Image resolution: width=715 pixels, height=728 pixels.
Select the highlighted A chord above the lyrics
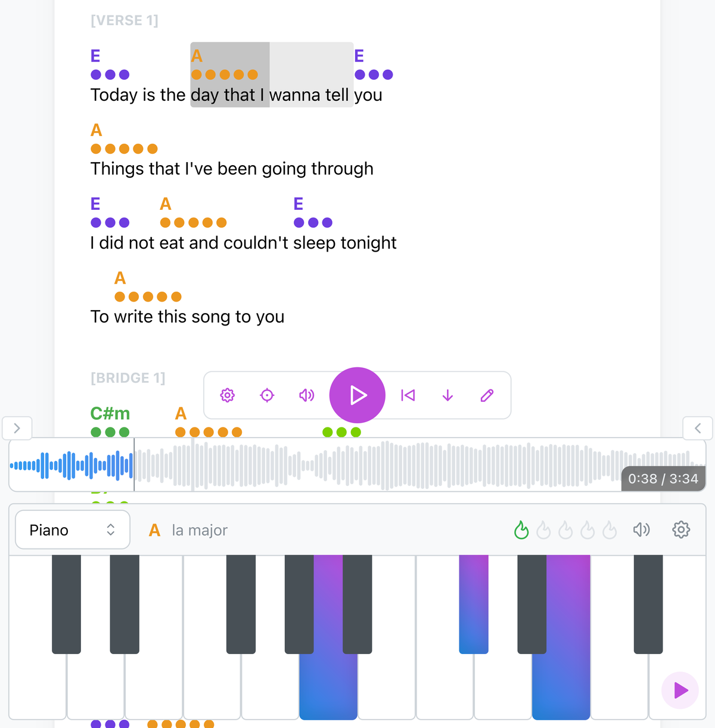coord(197,57)
